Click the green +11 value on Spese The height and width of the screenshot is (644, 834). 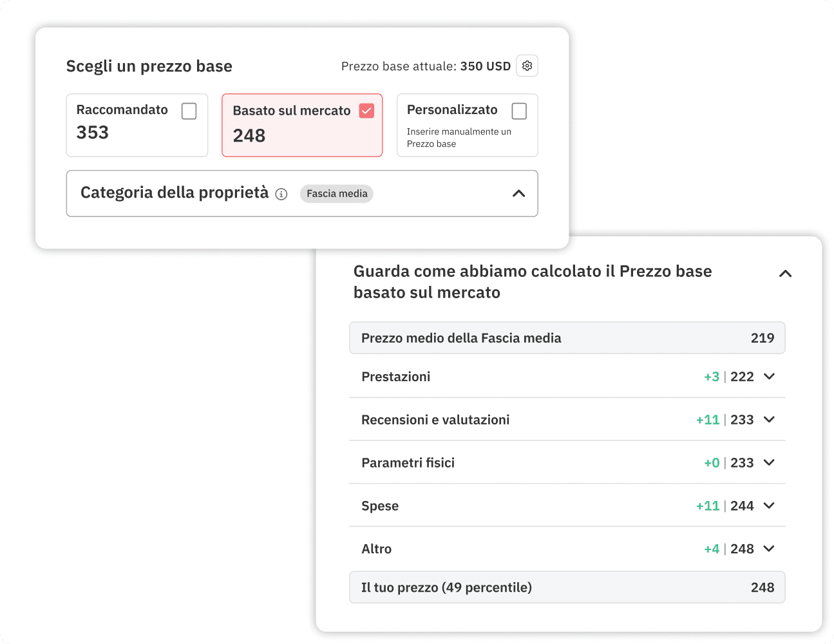point(708,506)
